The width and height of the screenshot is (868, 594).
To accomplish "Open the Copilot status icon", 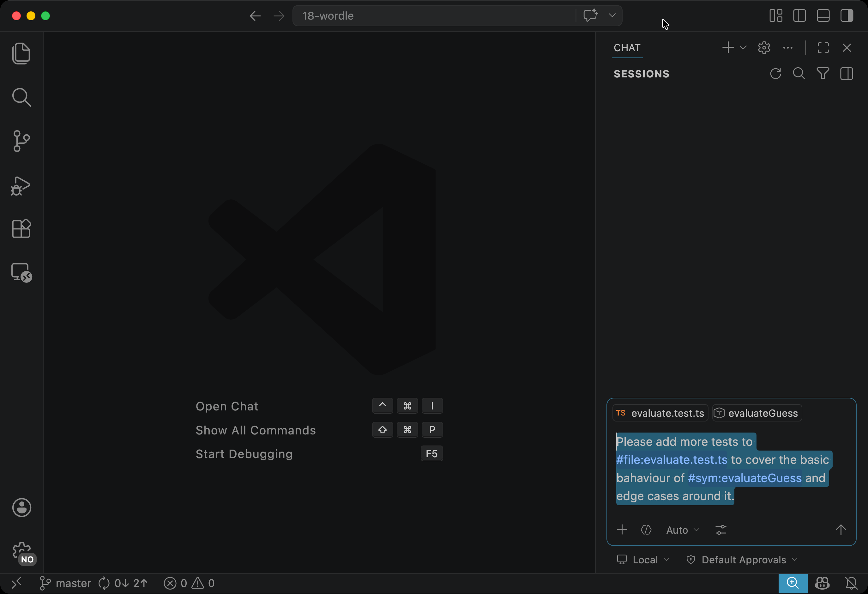I will (x=822, y=583).
